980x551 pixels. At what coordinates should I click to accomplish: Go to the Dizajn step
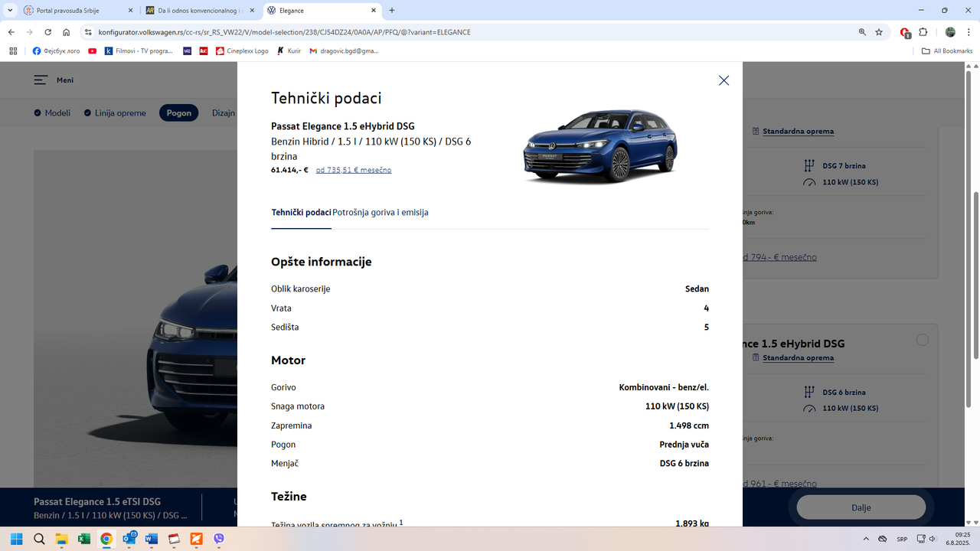(224, 112)
